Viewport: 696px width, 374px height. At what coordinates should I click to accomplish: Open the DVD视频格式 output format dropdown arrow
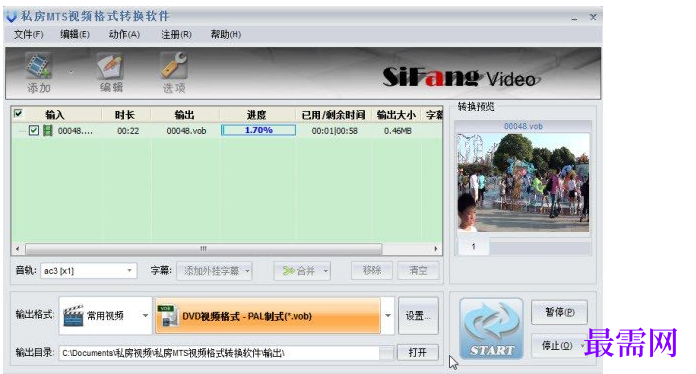[388, 316]
